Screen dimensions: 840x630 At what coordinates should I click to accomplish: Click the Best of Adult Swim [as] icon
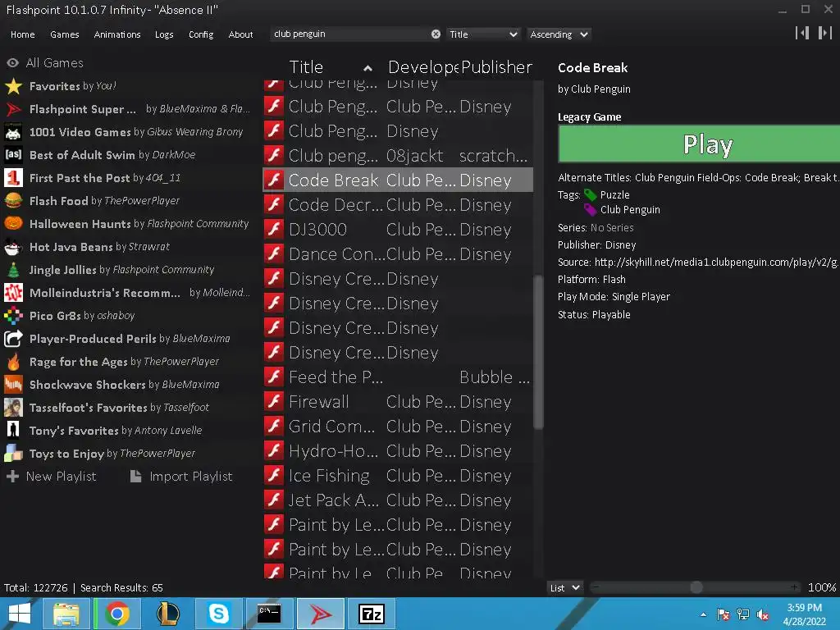tap(13, 155)
